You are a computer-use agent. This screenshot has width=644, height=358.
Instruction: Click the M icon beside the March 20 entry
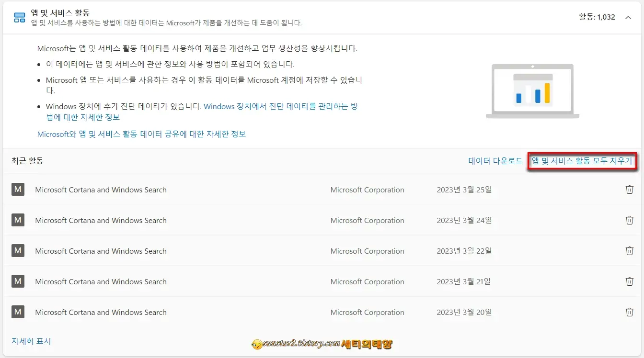[18, 312]
